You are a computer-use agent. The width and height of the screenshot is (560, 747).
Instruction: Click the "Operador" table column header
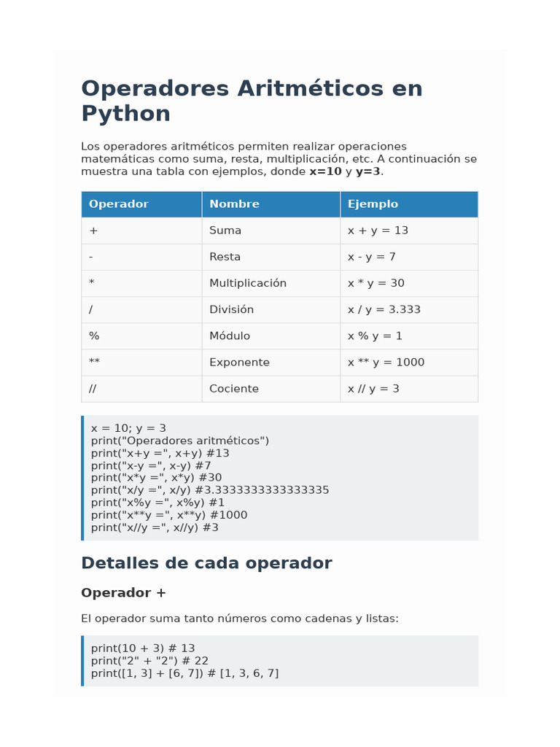(x=119, y=204)
